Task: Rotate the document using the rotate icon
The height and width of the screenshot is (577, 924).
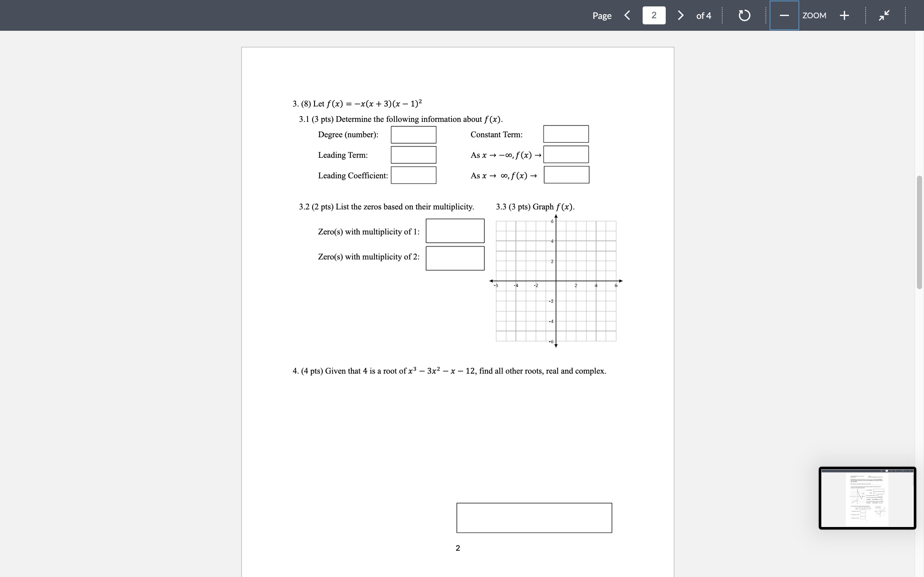Action: tap(744, 15)
